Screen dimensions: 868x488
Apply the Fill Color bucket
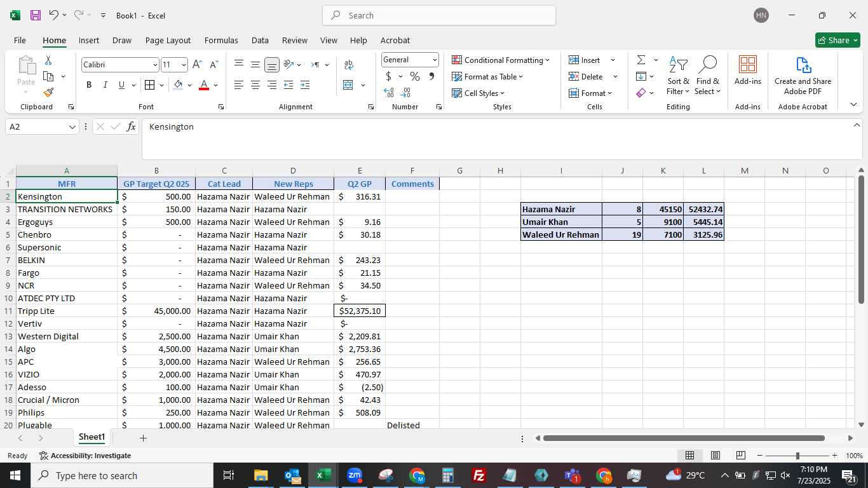pyautogui.click(x=178, y=85)
